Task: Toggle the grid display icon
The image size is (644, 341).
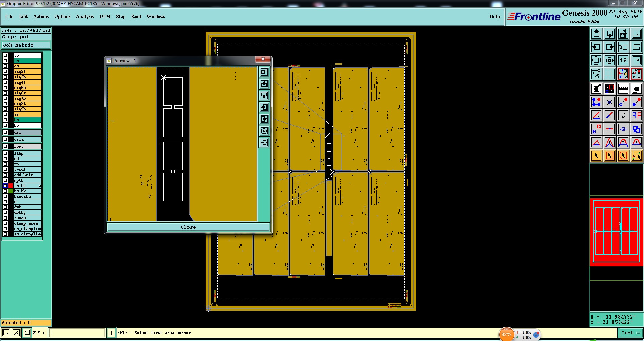Action: tap(610, 74)
